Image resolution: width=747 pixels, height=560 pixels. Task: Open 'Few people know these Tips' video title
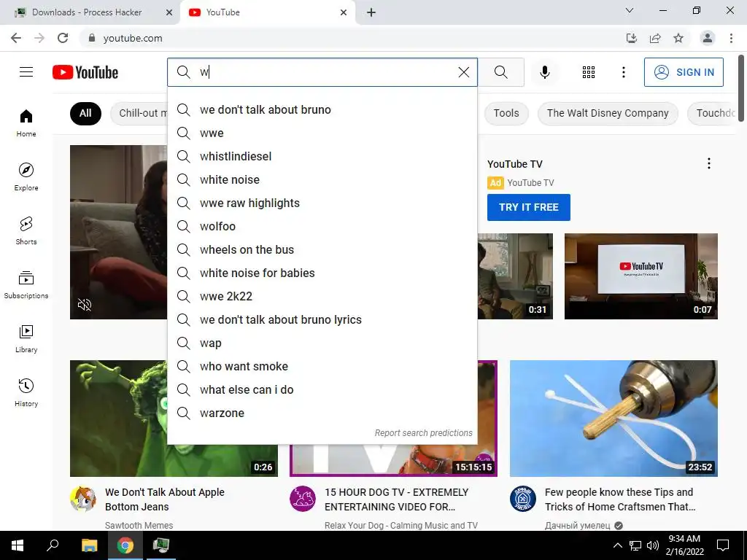620,499
